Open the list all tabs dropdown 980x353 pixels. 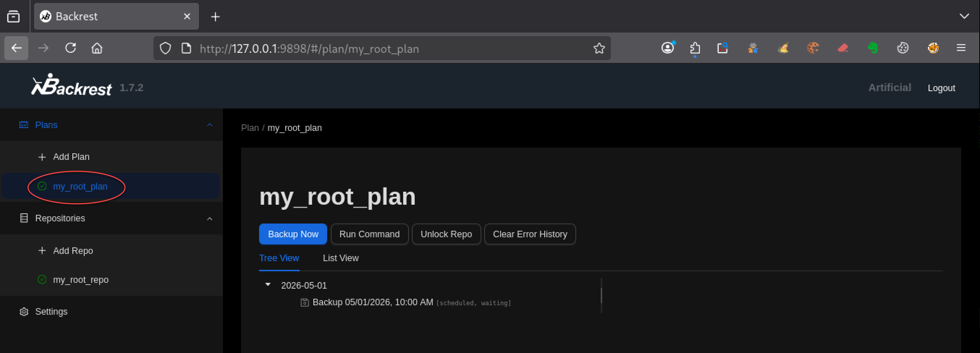coord(964,16)
